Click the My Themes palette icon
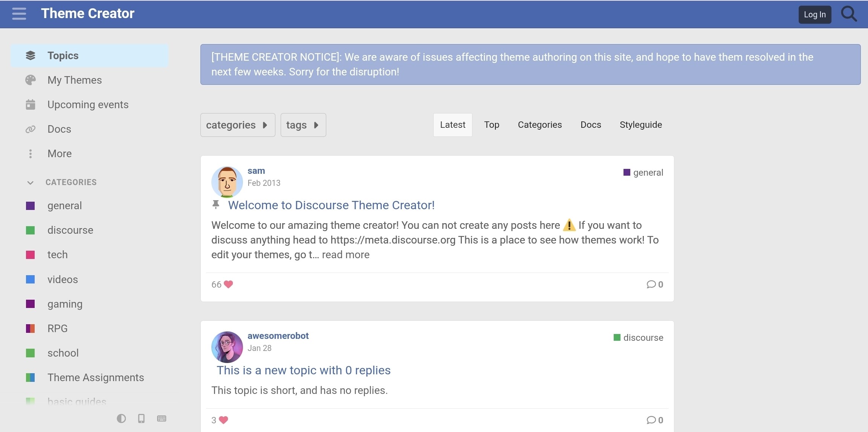Image resolution: width=868 pixels, height=432 pixels. tap(31, 80)
